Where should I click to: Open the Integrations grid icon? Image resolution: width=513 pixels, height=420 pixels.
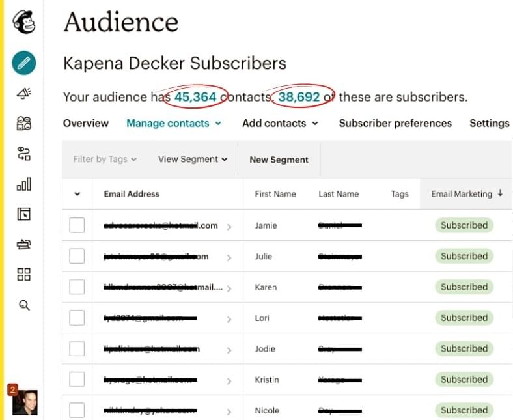pyautogui.click(x=24, y=274)
